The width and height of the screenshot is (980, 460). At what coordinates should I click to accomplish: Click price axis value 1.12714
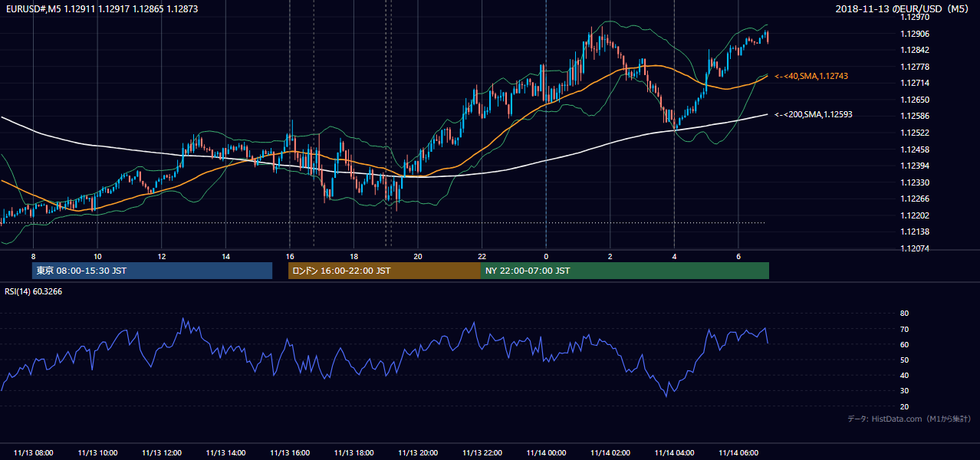click(x=914, y=83)
